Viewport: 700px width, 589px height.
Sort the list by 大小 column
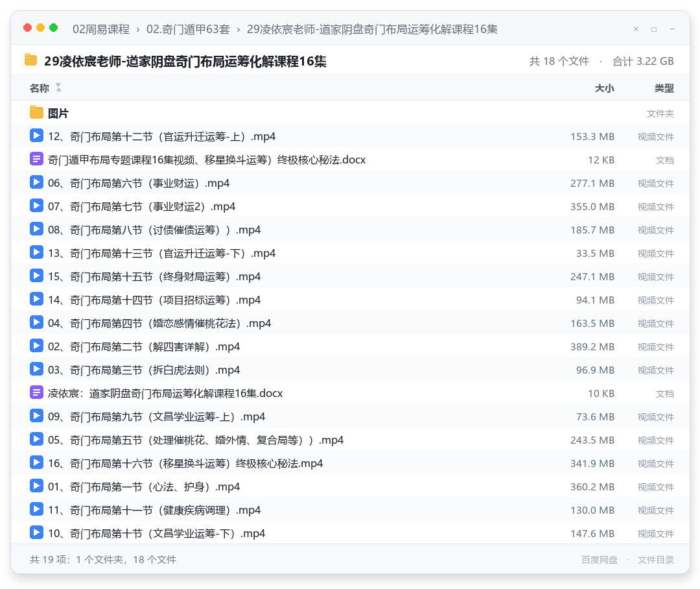tap(605, 88)
